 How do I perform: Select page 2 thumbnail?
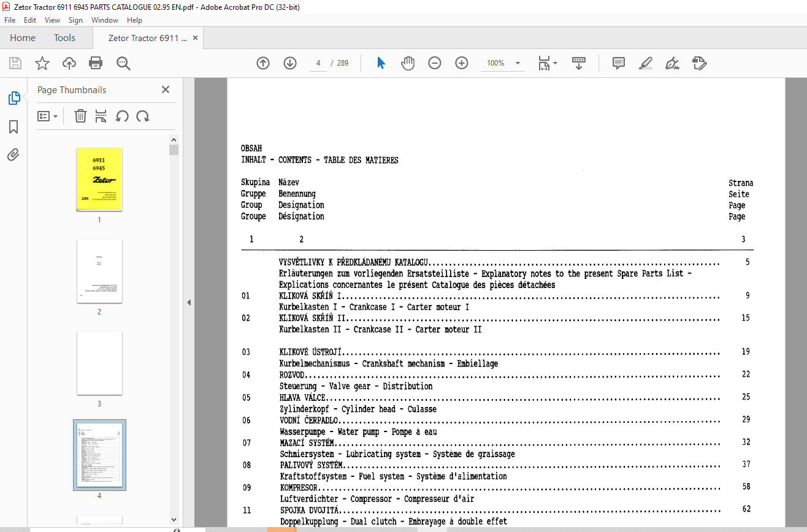tap(99, 271)
